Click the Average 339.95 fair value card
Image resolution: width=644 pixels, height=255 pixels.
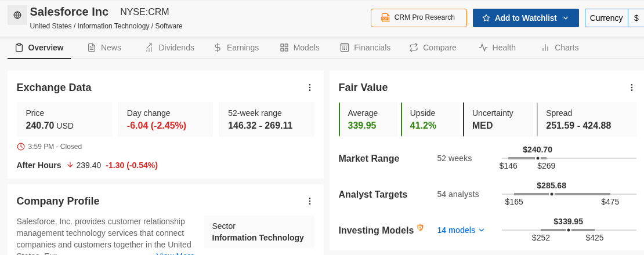tap(369, 119)
